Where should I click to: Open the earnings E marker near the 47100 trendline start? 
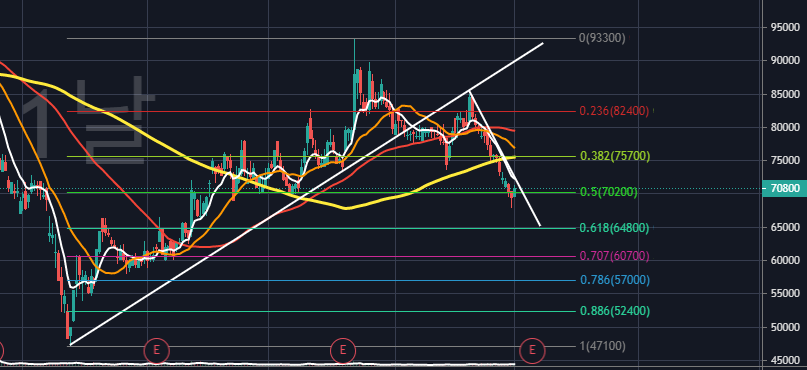156,350
